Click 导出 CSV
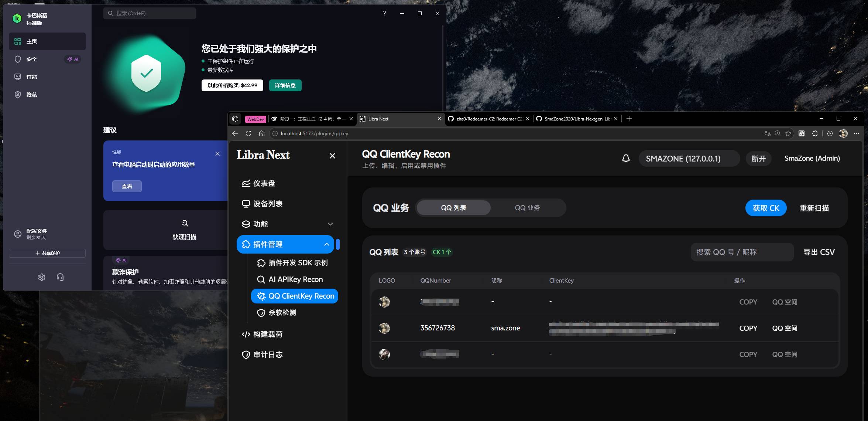 pos(819,252)
